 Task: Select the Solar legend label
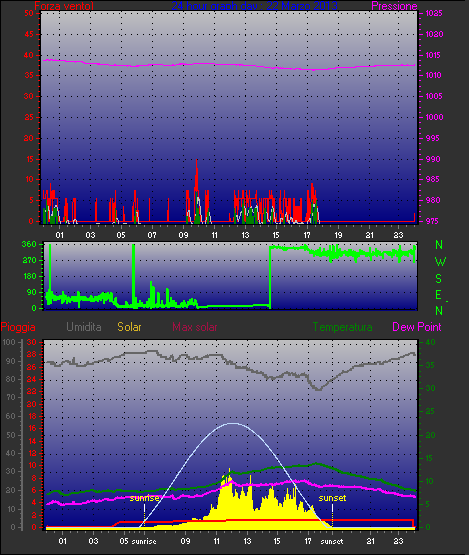[129, 327]
